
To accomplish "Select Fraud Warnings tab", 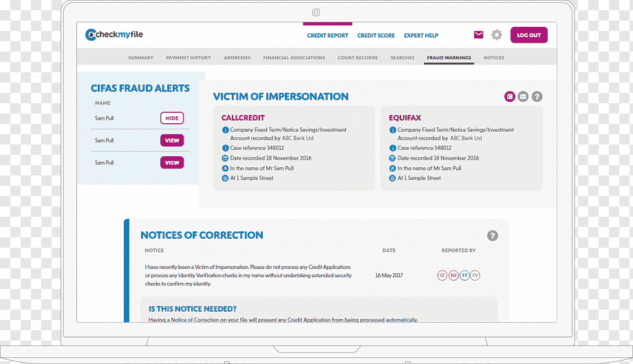I will point(449,58).
